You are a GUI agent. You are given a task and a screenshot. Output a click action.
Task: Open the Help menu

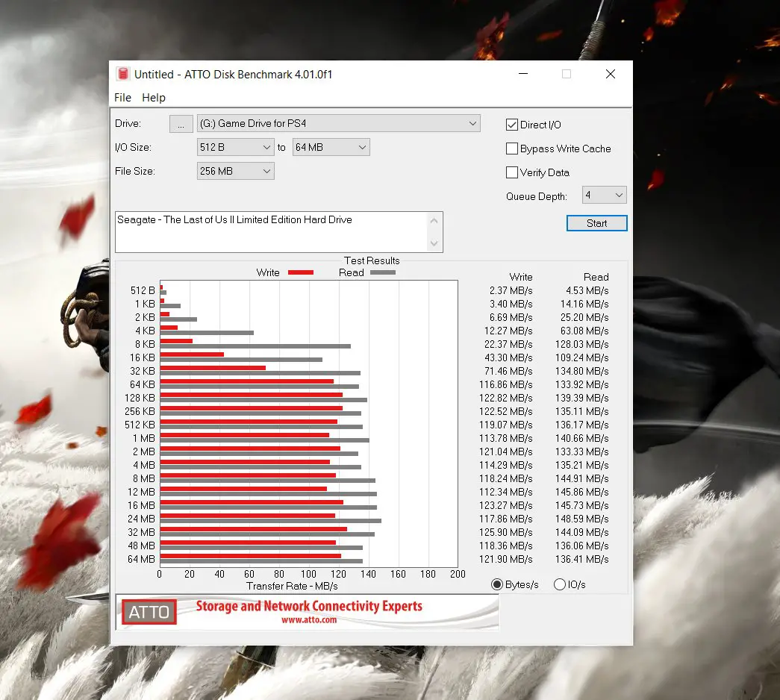pyautogui.click(x=153, y=98)
